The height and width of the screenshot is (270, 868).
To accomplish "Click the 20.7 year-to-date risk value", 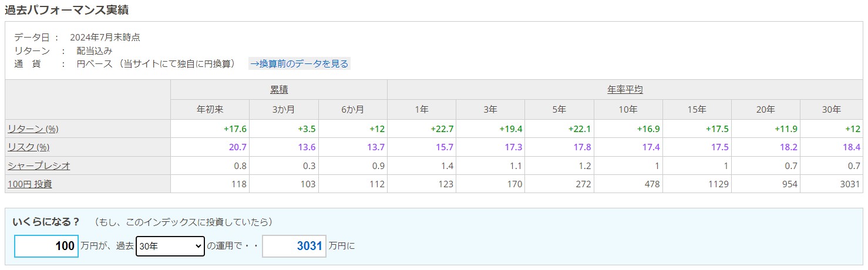I will coord(237,147).
